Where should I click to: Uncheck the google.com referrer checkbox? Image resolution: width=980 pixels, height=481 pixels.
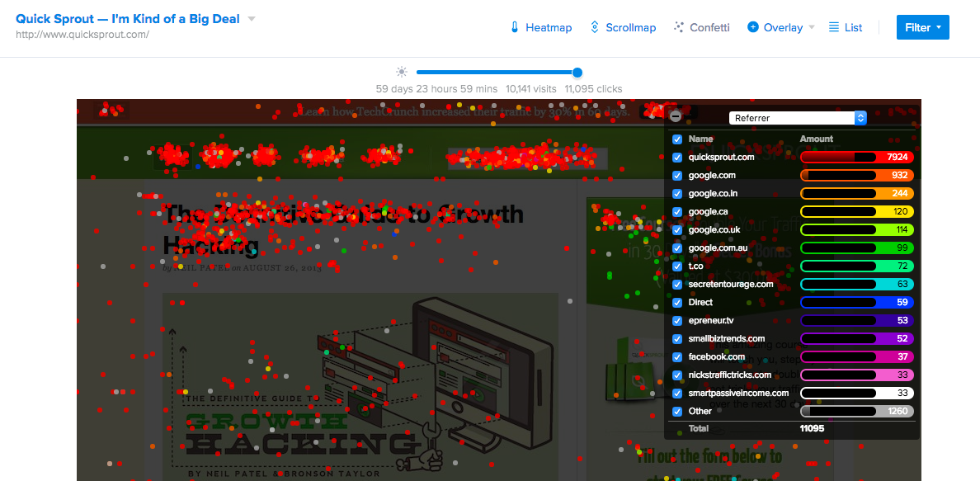[x=677, y=175]
